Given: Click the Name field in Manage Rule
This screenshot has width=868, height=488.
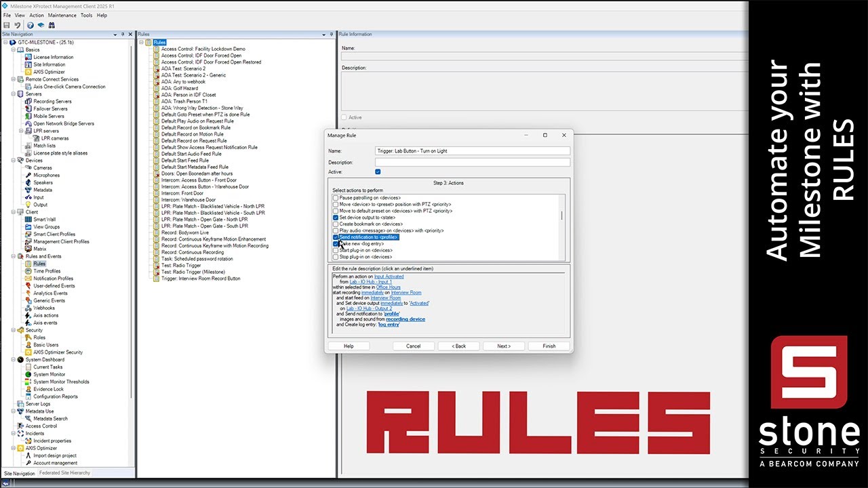Looking at the screenshot, I should coord(473,151).
